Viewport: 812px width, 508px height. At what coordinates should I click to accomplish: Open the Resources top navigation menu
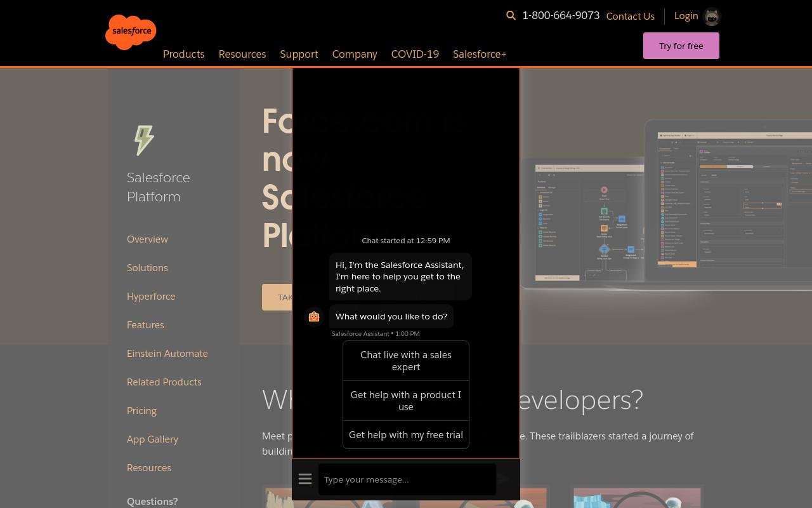[x=242, y=54]
